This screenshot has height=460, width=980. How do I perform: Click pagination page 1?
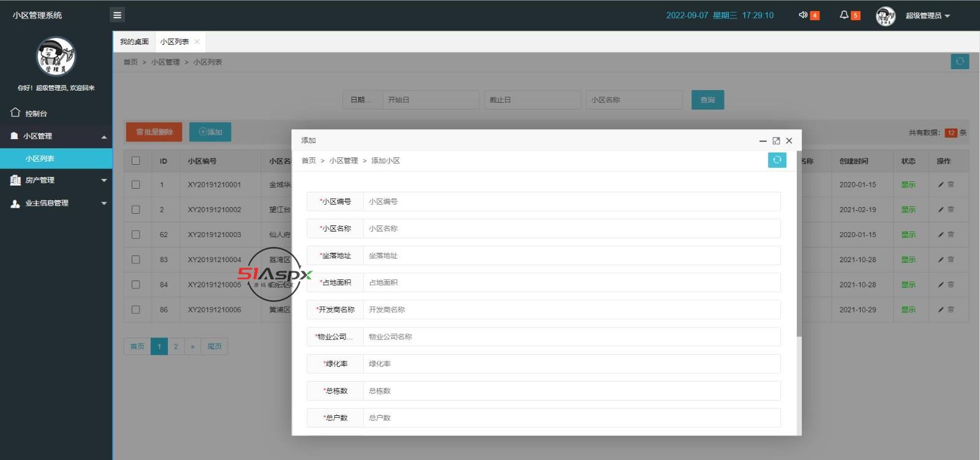[159, 346]
